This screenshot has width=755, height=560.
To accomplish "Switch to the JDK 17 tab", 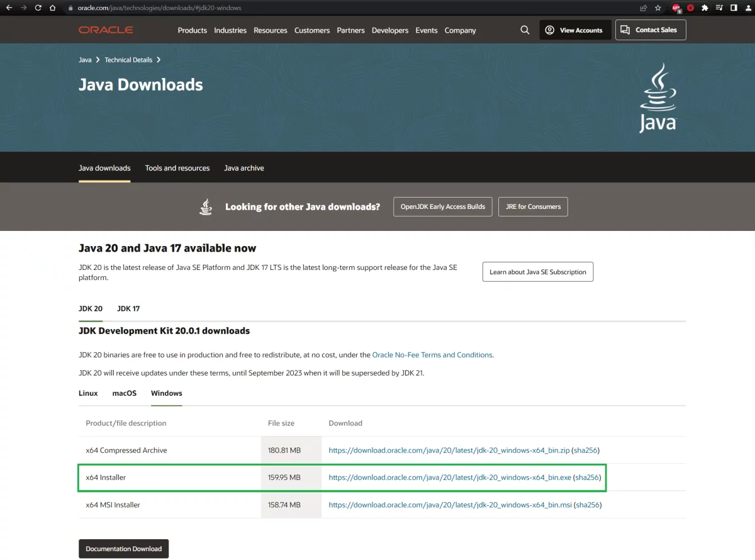I will [128, 309].
